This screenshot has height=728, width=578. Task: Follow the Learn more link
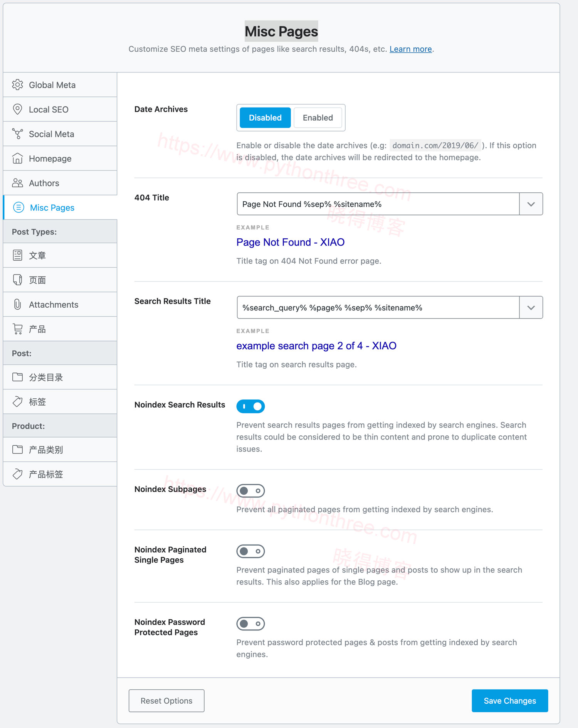coord(410,49)
